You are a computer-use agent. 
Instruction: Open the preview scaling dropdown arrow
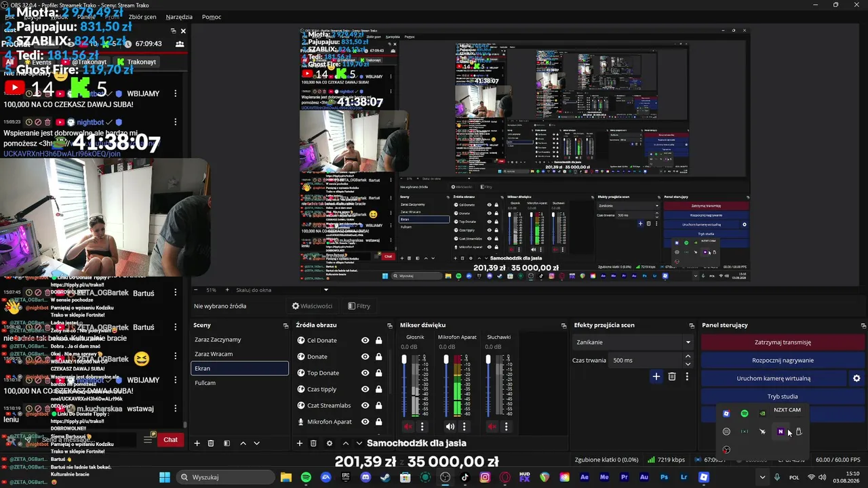[325, 290]
